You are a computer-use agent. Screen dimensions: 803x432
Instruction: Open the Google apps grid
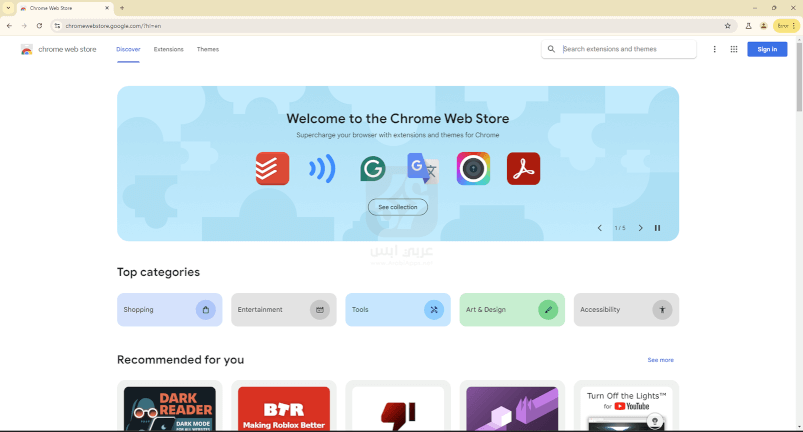click(x=734, y=49)
